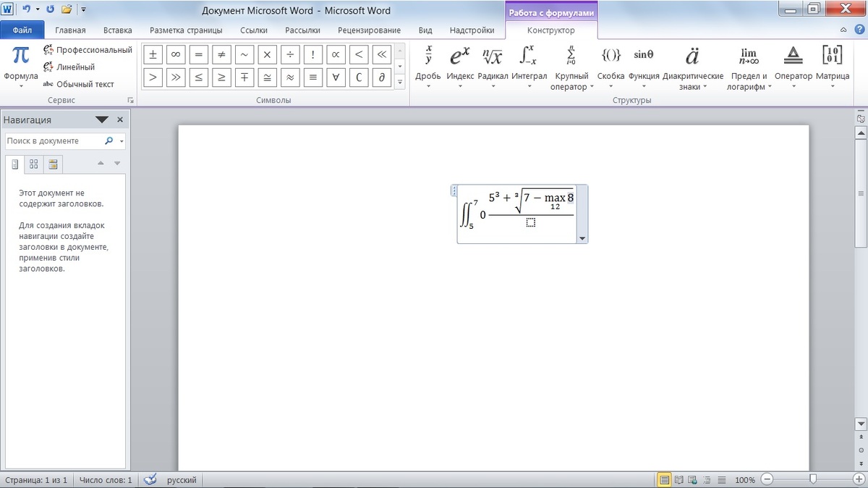868x488 pixels.
Task: Insert the infinity symbol
Action: [175, 54]
